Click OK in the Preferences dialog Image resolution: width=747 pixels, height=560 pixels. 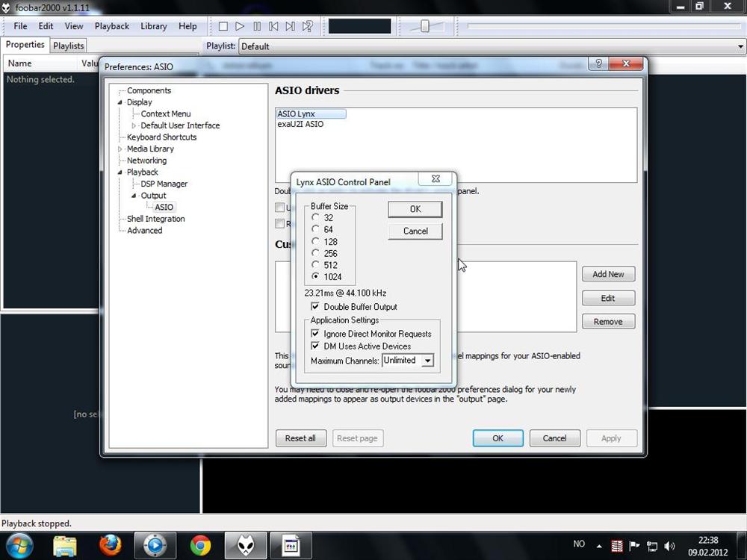(x=498, y=438)
